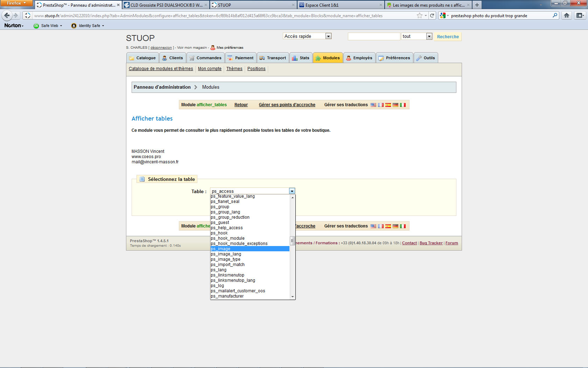The image size is (588, 368).
Task: Close the PrestaShop admin browser tab
Action: point(118,5)
